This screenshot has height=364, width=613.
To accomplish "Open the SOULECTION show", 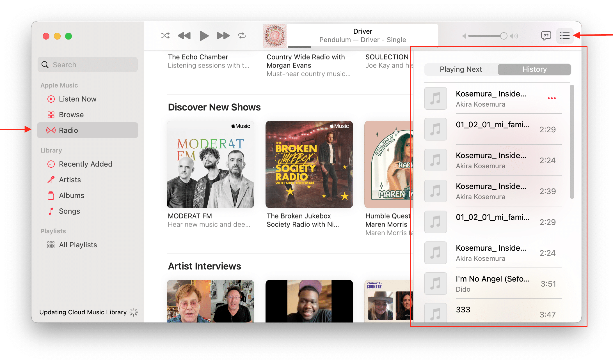I will coord(387,57).
